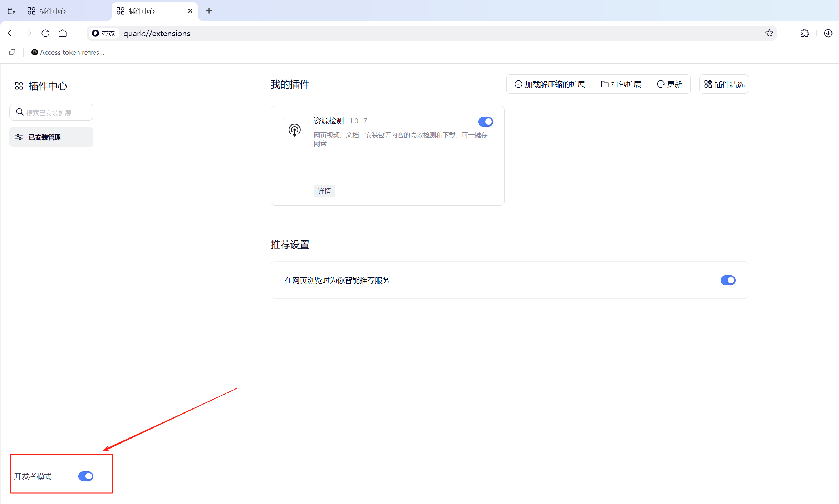Click the 插件中心 grid icon in sidebar

(19, 85)
